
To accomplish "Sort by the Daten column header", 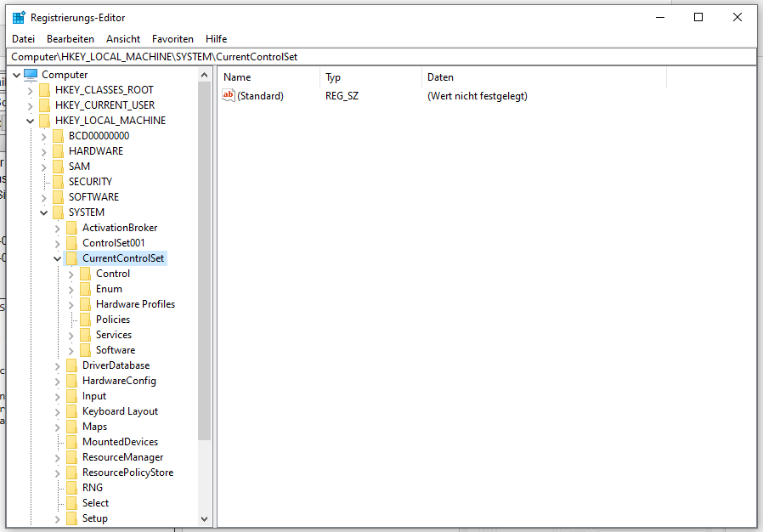I will pos(544,77).
